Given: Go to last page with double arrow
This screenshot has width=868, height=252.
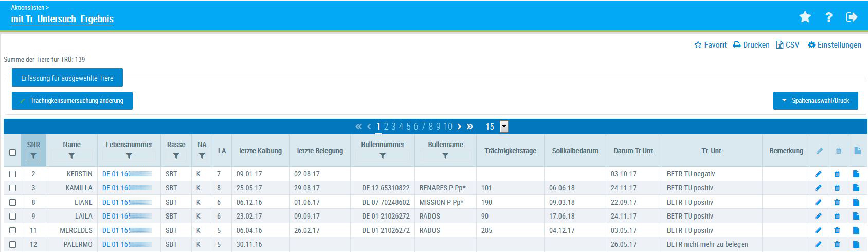Looking at the screenshot, I should (470, 127).
